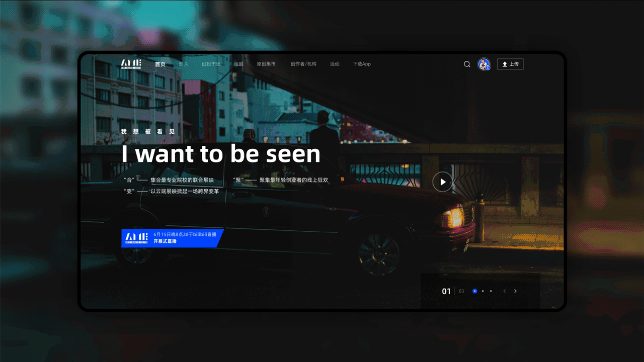This screenshot has width=644, height=362.
Task: Click the 上传 upload button
Action: pyautogui.click(x=510, y=64)
